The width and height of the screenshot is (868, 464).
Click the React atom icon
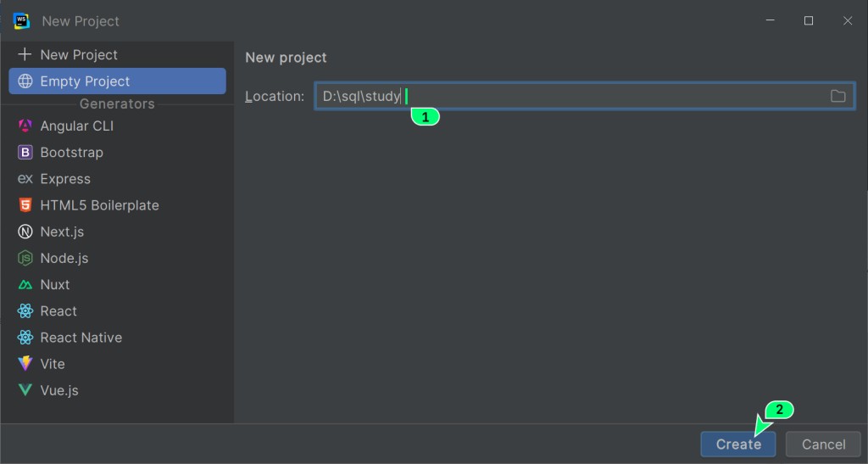[25, 311]
